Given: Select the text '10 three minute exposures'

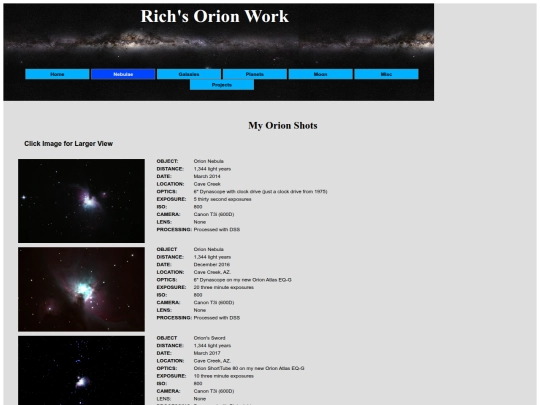Looking at the screenshot, I should pos(224,376).
